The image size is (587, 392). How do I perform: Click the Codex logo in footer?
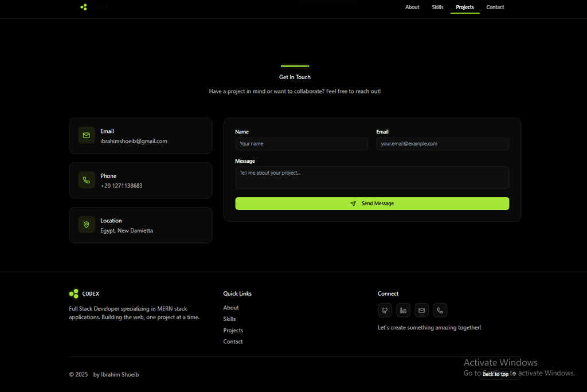(84, 293)
